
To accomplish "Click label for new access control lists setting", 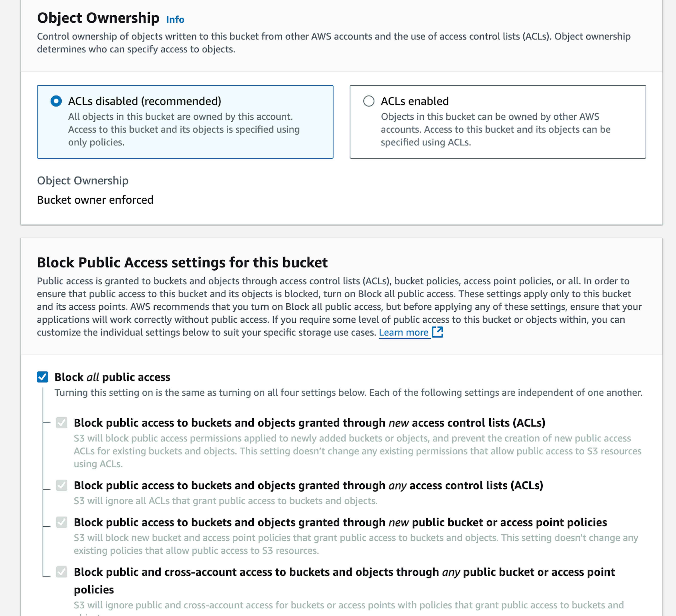I will coord(309,423).
